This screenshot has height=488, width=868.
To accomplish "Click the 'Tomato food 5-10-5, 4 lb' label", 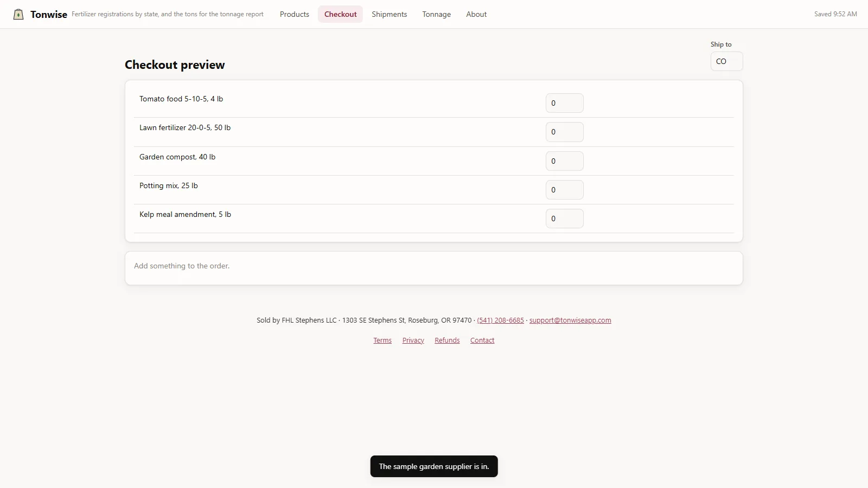I will (x=181, y=99).
